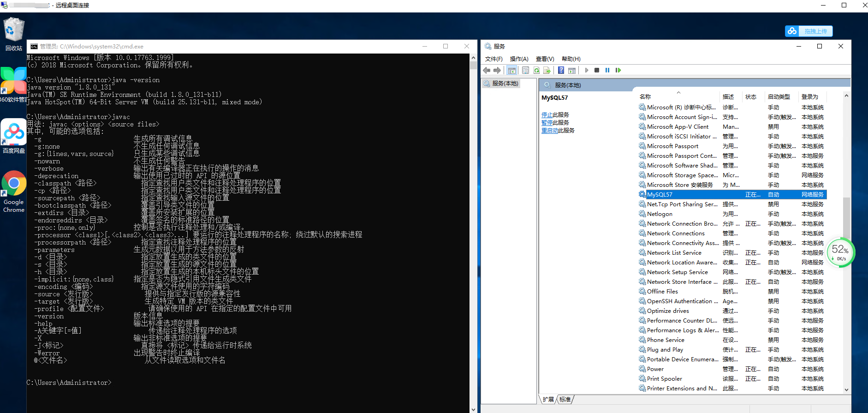Viewport: 868px width, 413px height.
Task: Click the 停止 this service link
Action: pyautogui.click(x=547, y=115)
